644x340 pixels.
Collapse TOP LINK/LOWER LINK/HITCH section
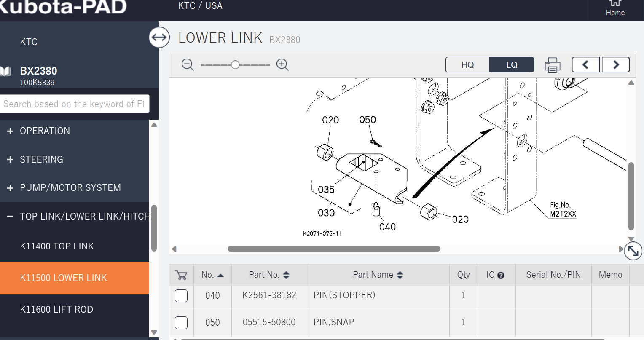click(x=11, y=217)
